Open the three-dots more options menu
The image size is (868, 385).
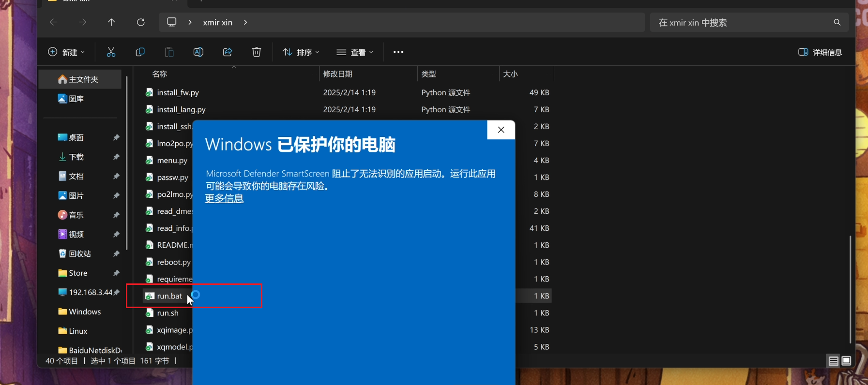tap(398, 52)
